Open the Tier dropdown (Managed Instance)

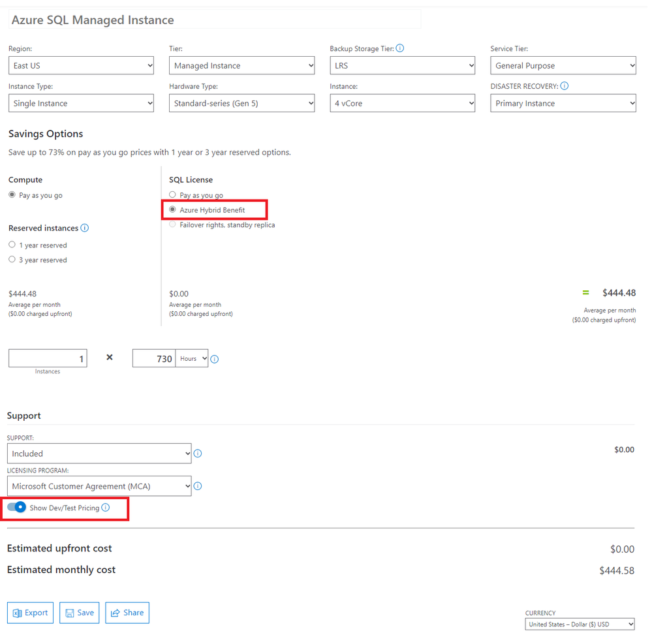[x=241, y=66]
